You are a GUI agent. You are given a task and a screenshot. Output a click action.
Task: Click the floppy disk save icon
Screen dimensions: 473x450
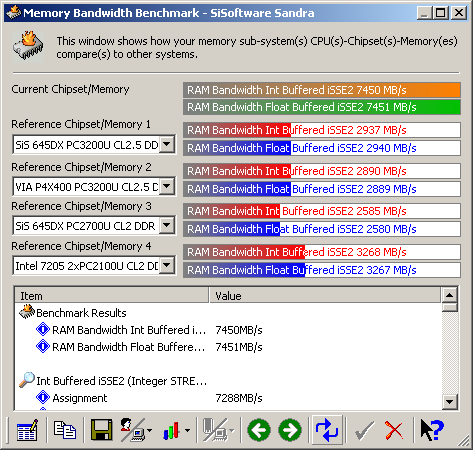102,430
